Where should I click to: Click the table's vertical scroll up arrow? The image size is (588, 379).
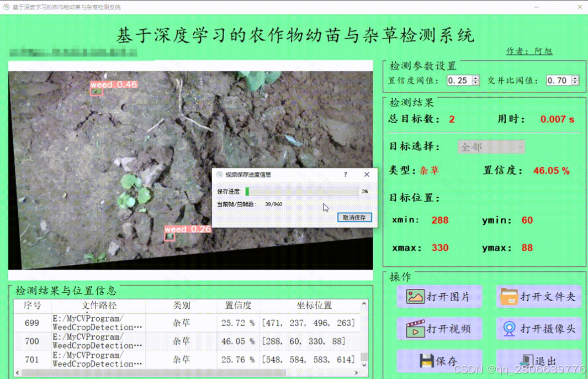[364, 303]
